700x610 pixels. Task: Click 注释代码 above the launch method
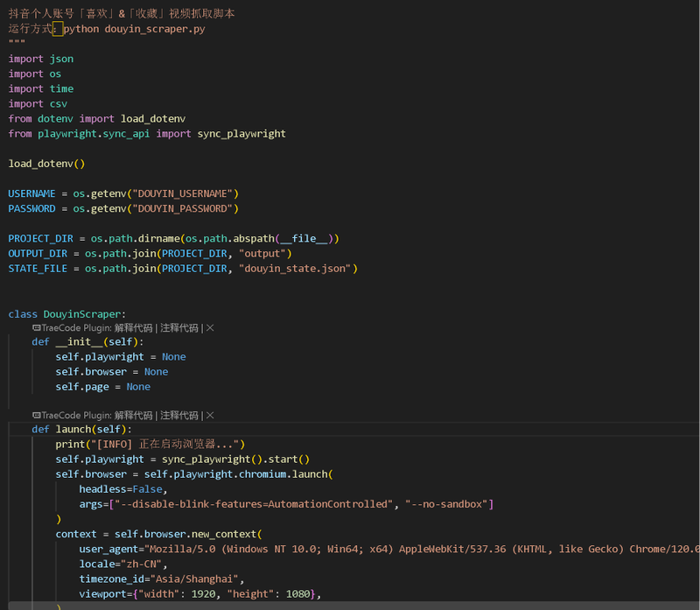click(x=179, y=416)
